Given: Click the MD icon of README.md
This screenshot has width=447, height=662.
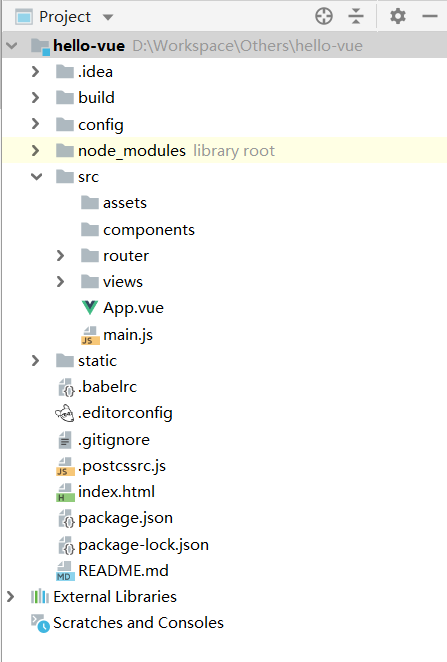Looking at the screenshot, I should [x=65, y=571].
